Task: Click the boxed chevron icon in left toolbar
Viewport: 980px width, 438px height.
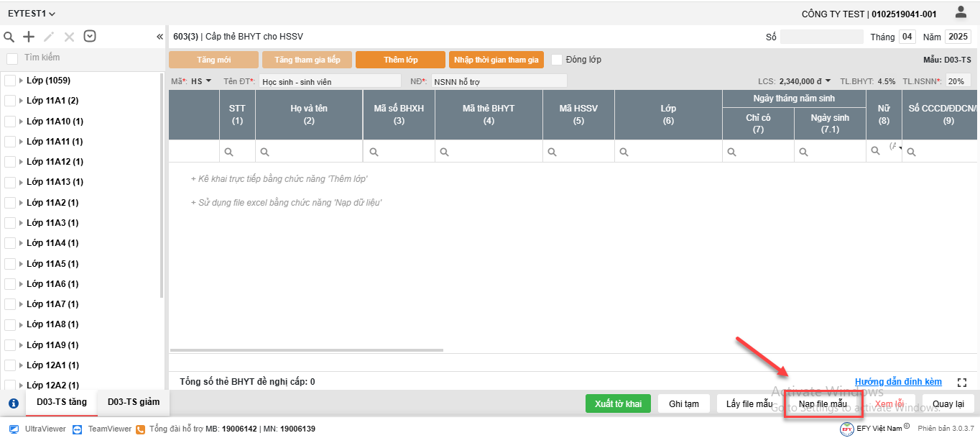Action: point(90,37)
